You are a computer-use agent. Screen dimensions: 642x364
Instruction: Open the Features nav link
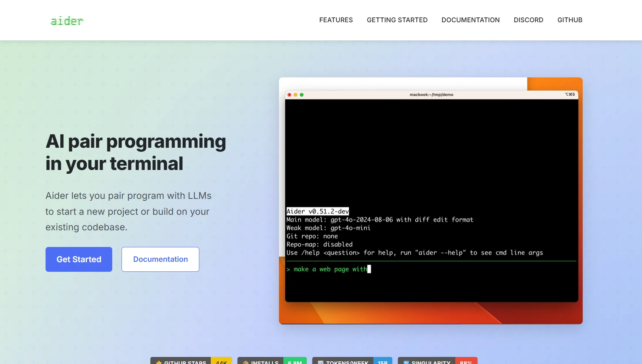coord(336,20)
